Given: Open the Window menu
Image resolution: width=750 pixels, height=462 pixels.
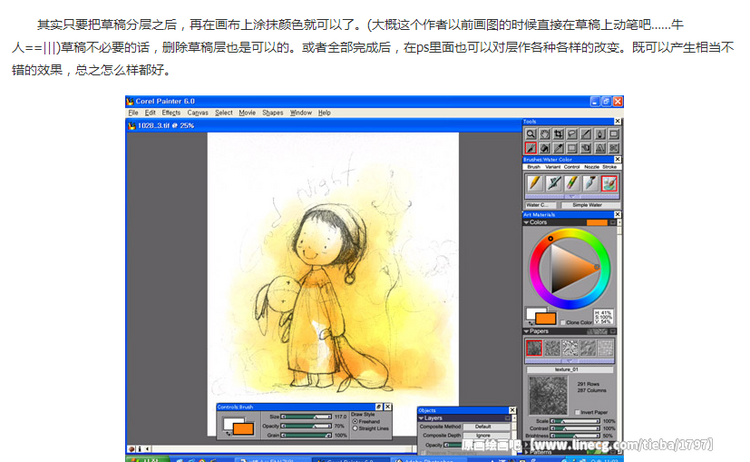Looking at the screenshot, I should (x=301, y=113).
